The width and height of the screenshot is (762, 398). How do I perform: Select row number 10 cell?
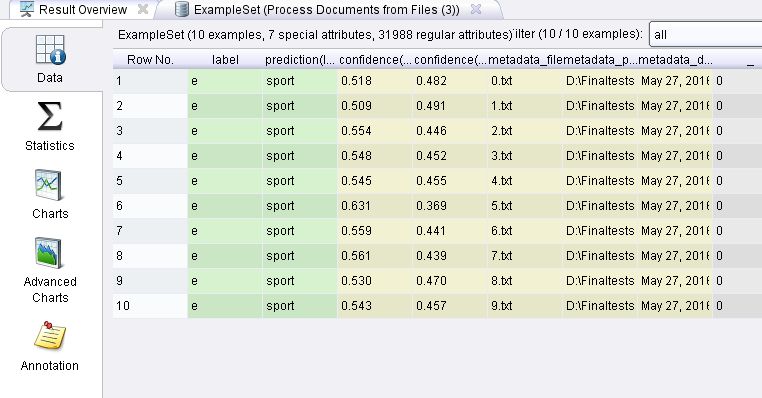pyautogui.click(x=150, y=306)
